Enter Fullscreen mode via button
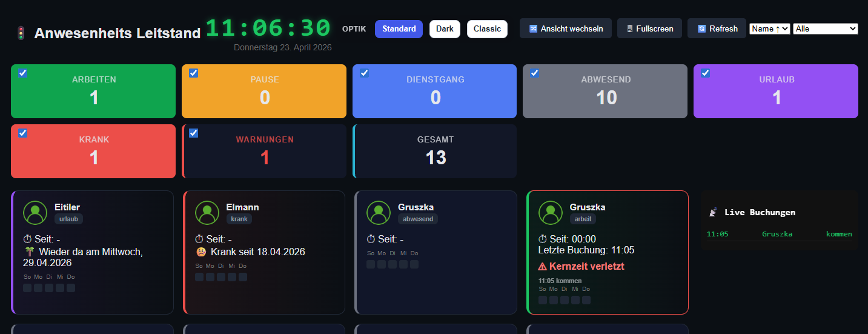Viewport: 868px width, 334px height. click(650, 28)
